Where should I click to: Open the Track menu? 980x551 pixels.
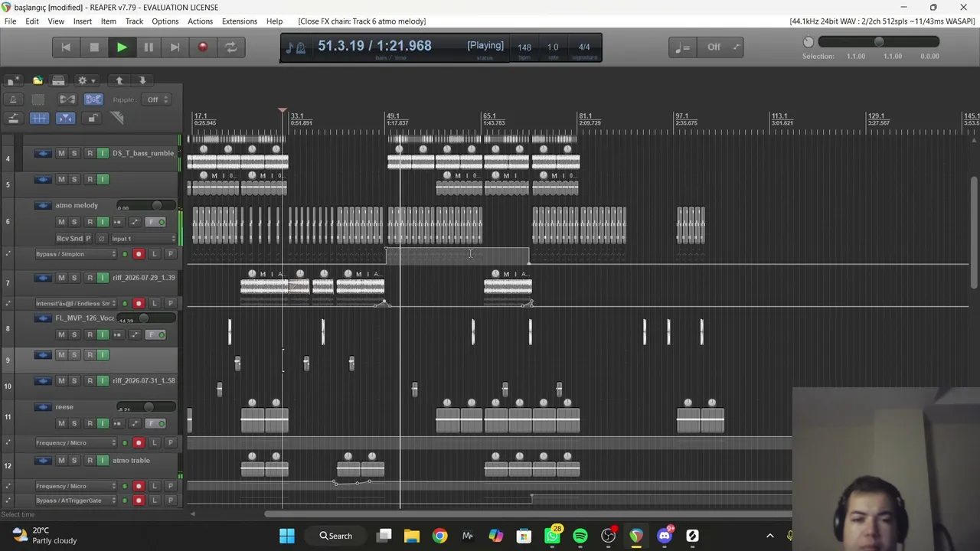coord(134,21)
